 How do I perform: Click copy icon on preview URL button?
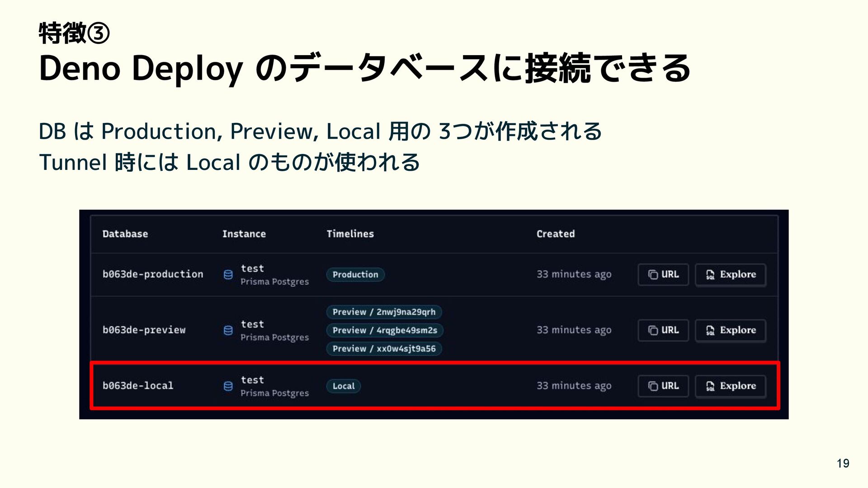[653, 330]
